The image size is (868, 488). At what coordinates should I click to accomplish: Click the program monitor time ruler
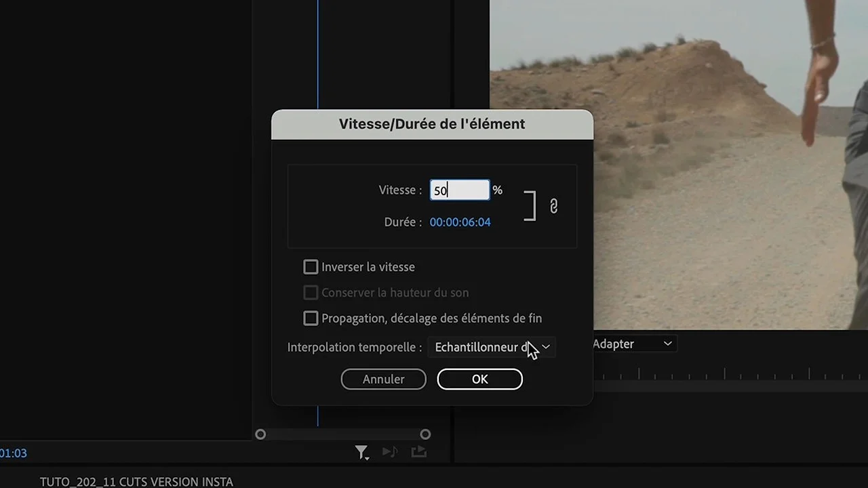(730, 373)
